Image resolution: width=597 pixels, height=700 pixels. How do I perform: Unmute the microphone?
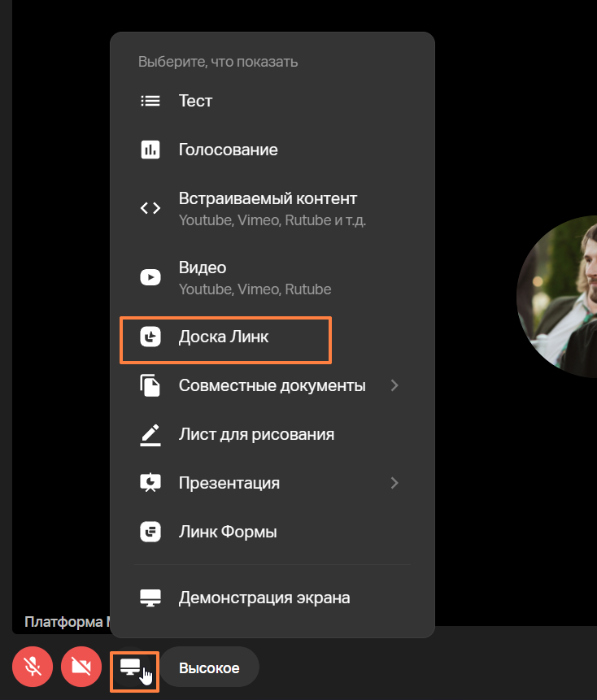pos(33,667)
